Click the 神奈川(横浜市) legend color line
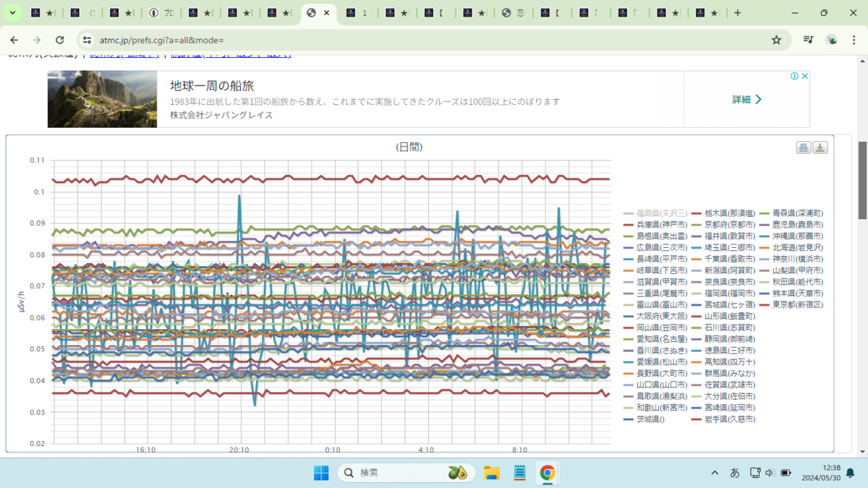Viewport: 868px width, 488px height. click(765, 259)
